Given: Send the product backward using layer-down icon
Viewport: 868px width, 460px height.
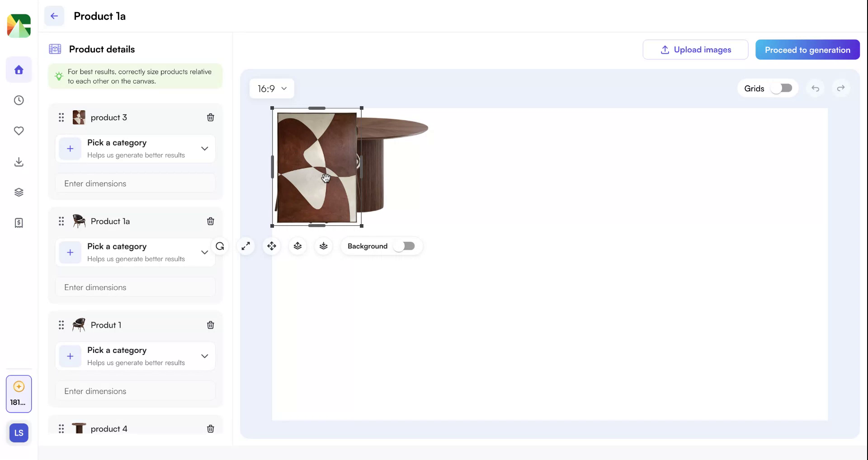Looking at the screenshot, I should click(323, 246).
